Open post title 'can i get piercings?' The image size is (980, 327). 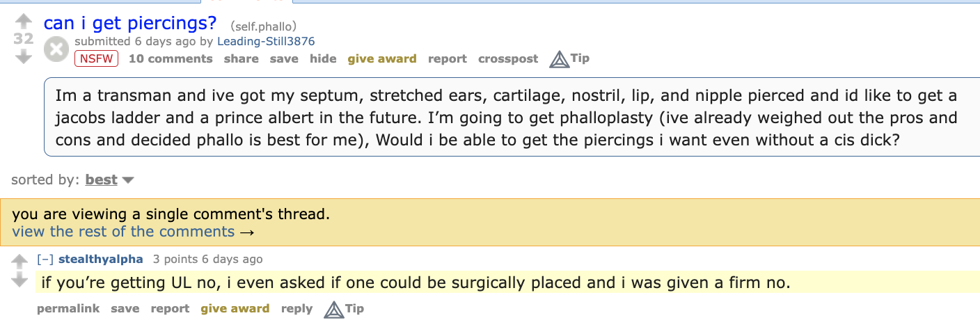tap(130, 22)
